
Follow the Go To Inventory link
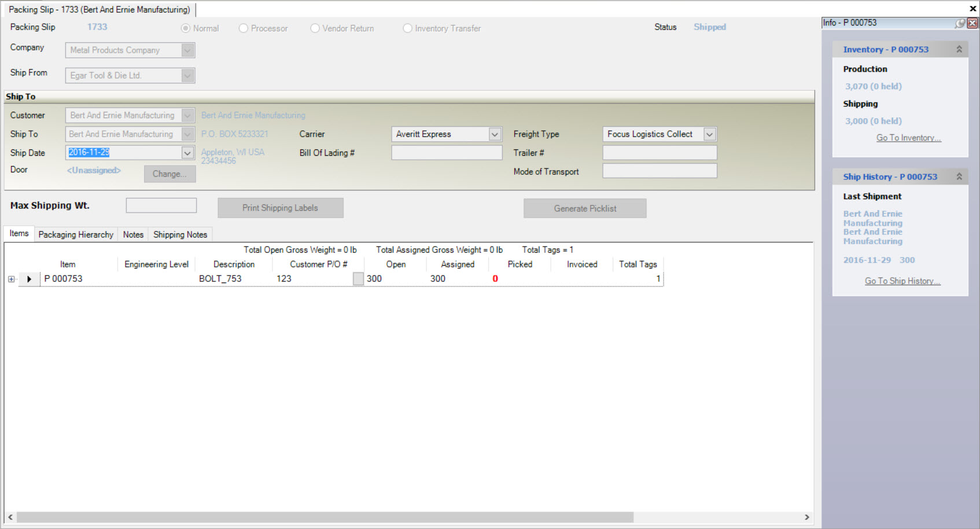tap(908, 138)
